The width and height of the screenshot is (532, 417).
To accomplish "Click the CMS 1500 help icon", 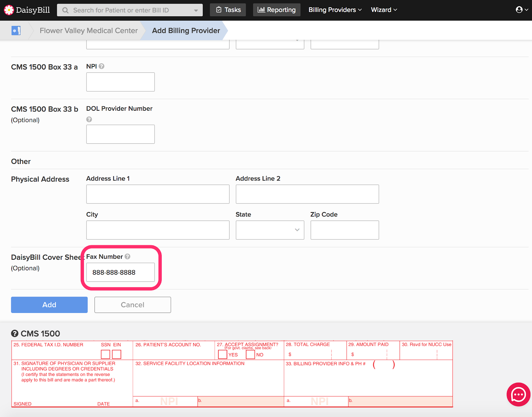I will coord(15,334).
